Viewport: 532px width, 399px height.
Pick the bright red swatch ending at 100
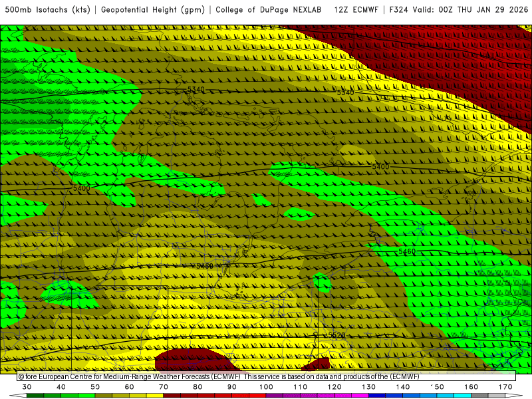(x=257, y=396)
